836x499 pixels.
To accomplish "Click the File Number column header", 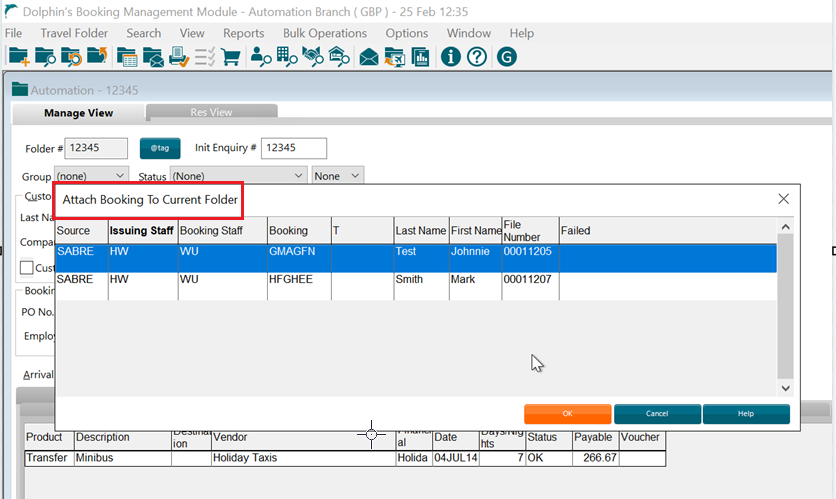I will pos(530,230).
